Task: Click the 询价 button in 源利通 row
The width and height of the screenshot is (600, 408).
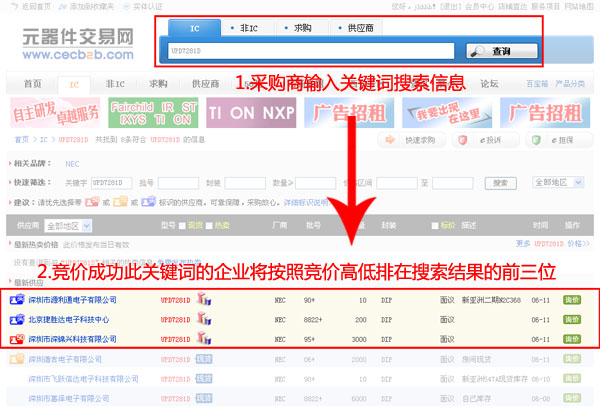Action: (x=572, y=300)
